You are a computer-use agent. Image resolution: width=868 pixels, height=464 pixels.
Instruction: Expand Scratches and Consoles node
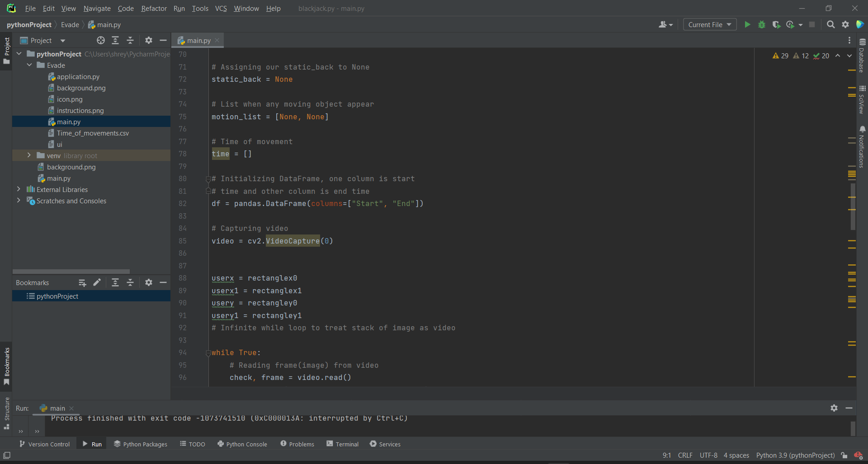19,201
